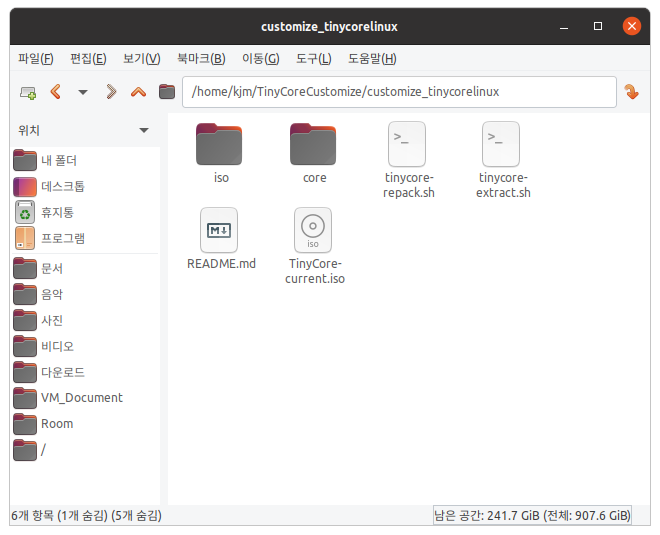Select VM_Document bookmark in sidebar
The height and width of the screenshot is (535, 660).
click(x=85, y=398)
